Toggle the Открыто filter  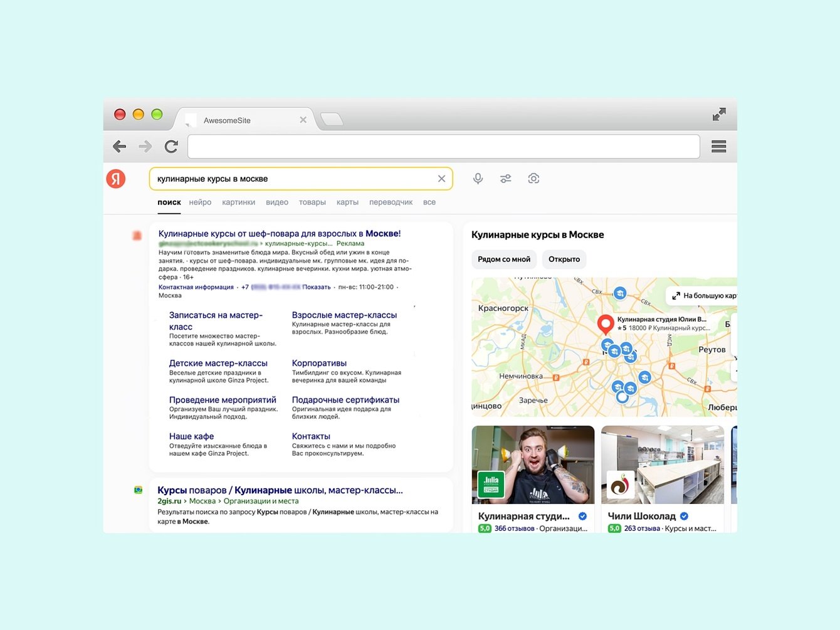click(564, 259)
